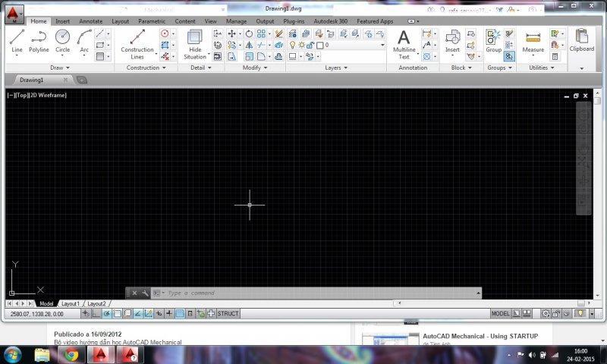Image resolution: width=607 pixels, height=364 pixels.
Task: Click the Construction Lines tool
Action: pyautogui.click(x=137, y=42)
